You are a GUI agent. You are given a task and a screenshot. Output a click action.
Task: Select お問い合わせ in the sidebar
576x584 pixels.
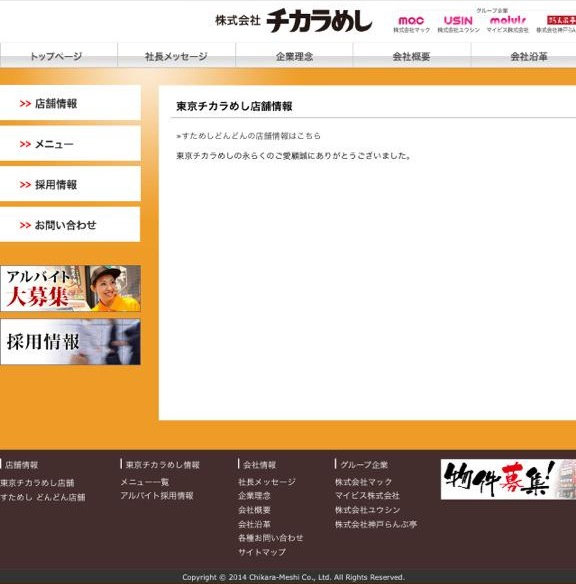pos(70,225)
